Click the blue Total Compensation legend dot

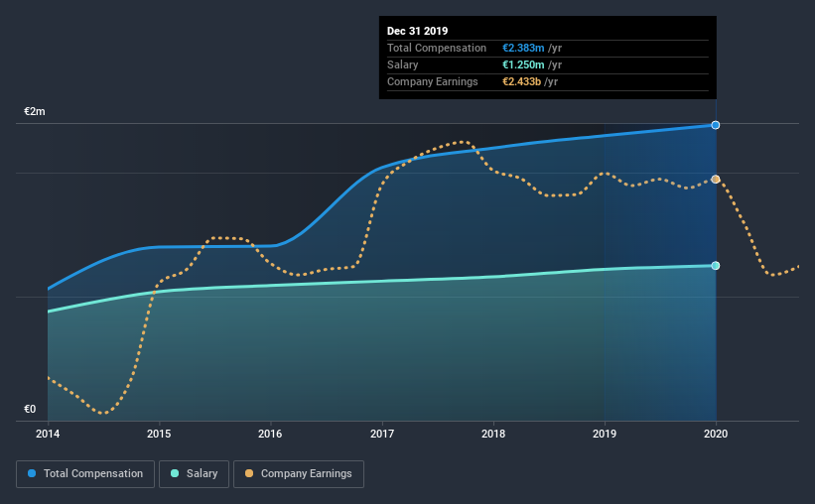[32, 473]
